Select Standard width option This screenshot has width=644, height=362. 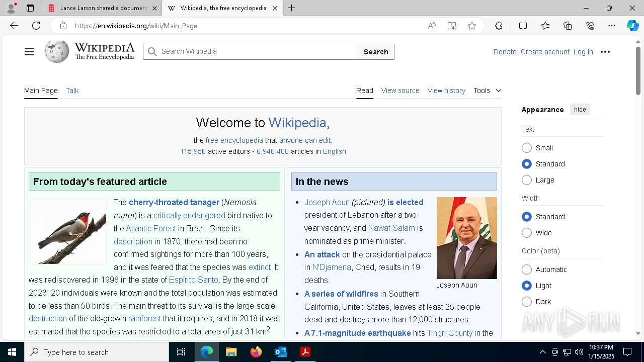tap(527, 217)
